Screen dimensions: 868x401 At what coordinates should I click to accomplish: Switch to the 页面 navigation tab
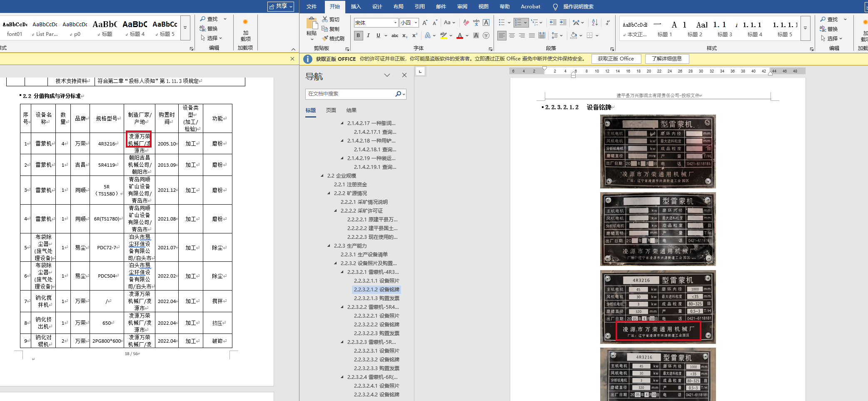pyautogui.click(x=331, y=110)
